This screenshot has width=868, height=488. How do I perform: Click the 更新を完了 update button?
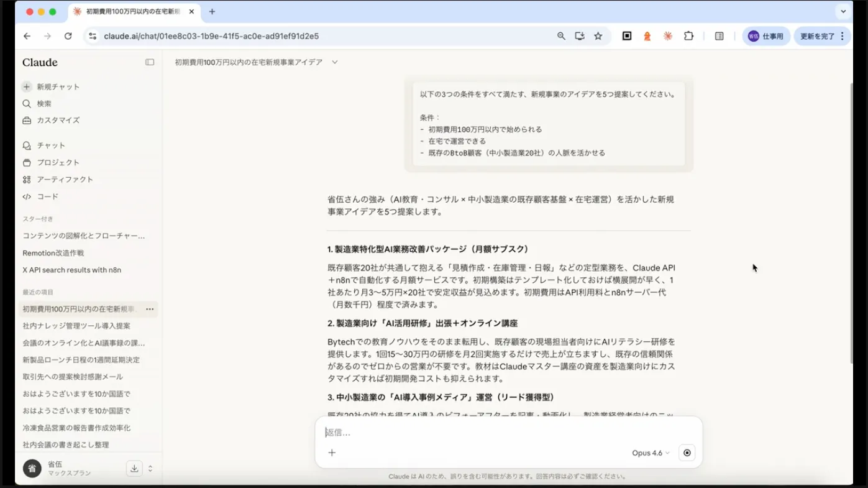(x=823, y=36)
